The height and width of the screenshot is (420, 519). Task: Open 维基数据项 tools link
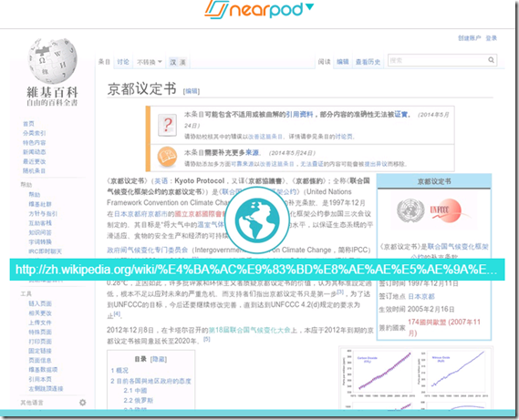pos(43,369)
